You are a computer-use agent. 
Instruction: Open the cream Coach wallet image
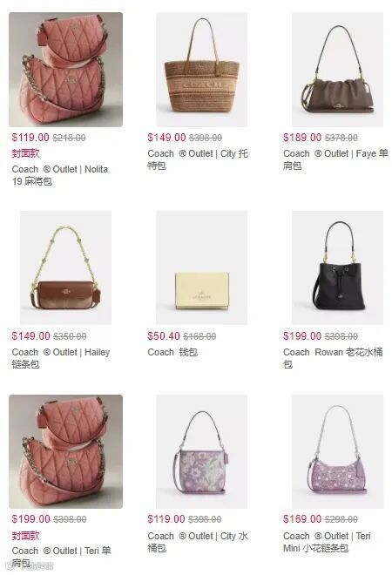point(202,267)
